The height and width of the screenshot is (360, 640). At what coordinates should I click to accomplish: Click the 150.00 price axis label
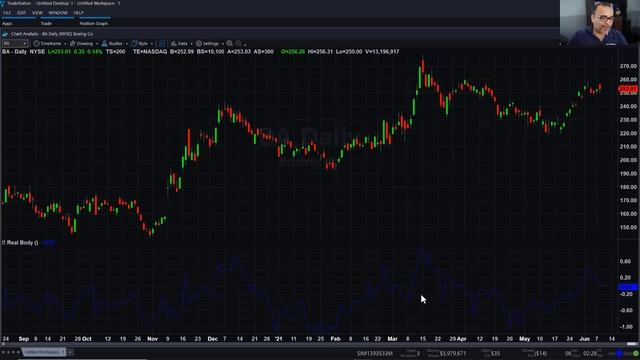[628, 227]
